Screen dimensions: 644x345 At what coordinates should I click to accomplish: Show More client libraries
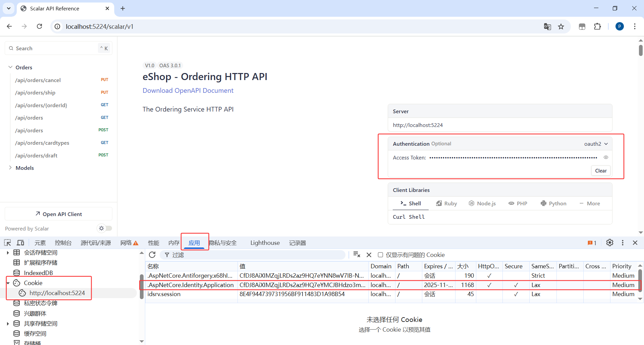click(x=590, y=203)
